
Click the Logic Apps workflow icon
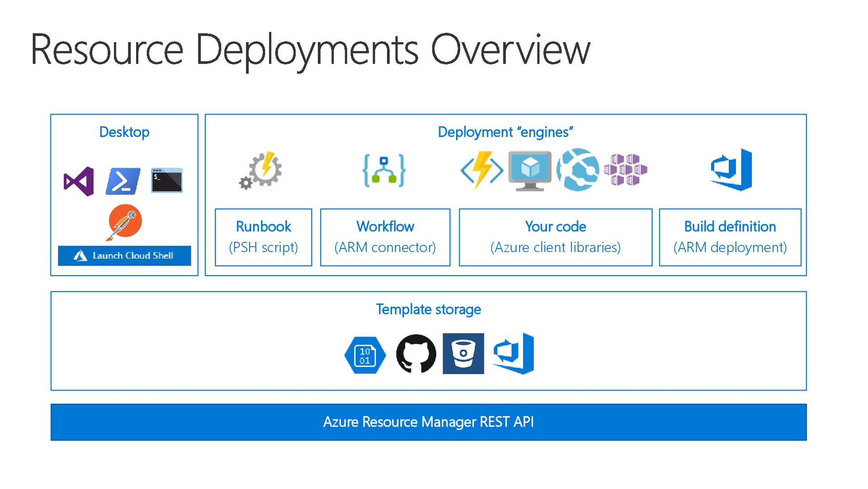pos(384,171)
